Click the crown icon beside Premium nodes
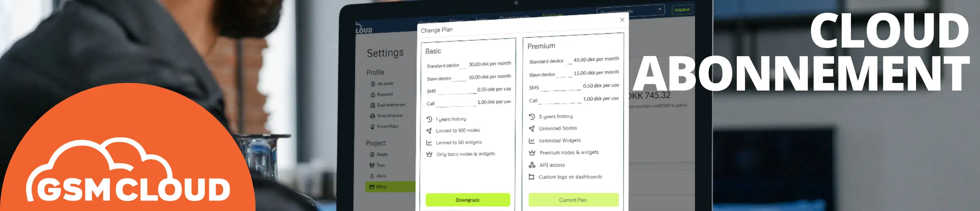980x211 pixels. click(x=532, y=153)
